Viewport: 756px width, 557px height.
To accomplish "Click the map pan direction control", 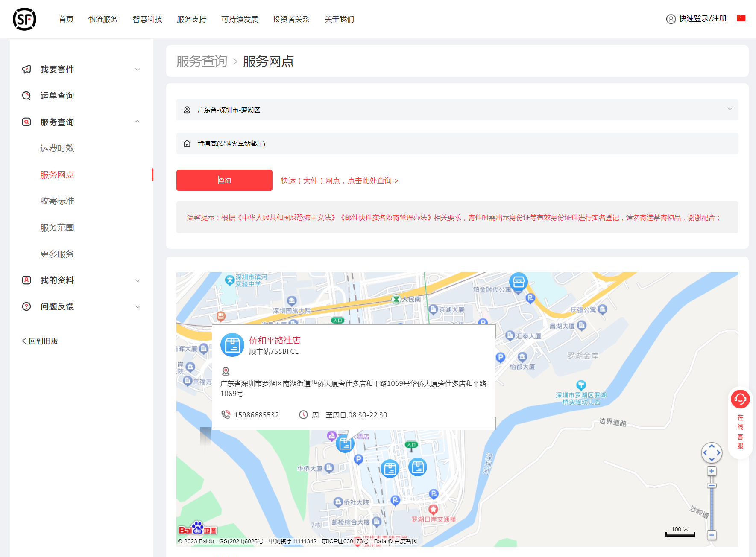I will point(712,453).
